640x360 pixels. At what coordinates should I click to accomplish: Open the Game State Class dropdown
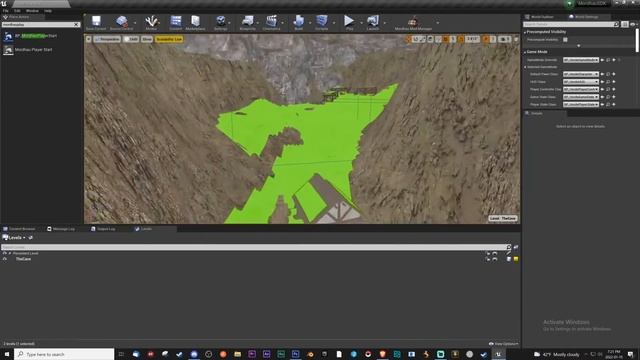click(581, 97)
